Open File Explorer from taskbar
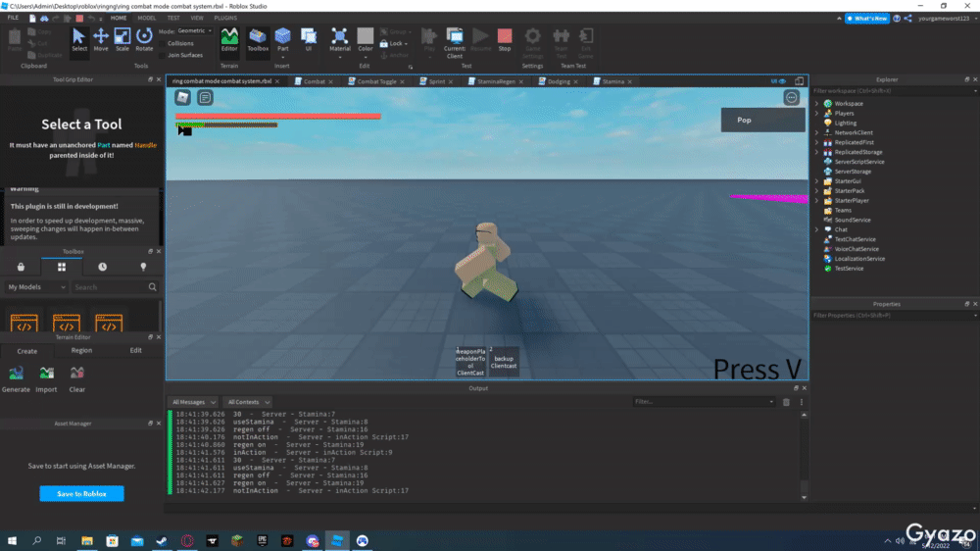The height and width of the screenshot is (551, 980). pyautogui.click(x=87, y=540)
